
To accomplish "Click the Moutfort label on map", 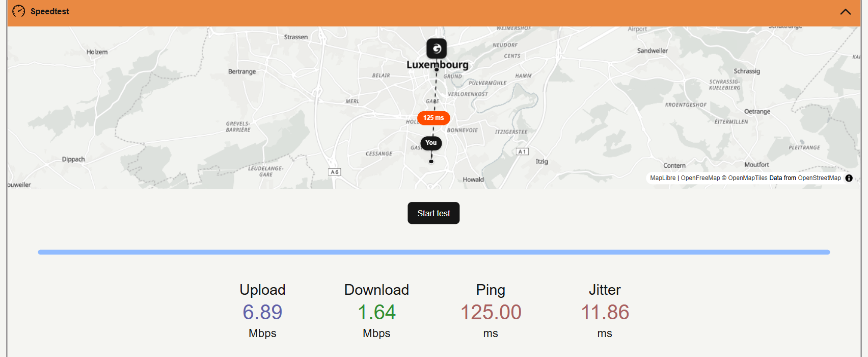I will 757,165.
